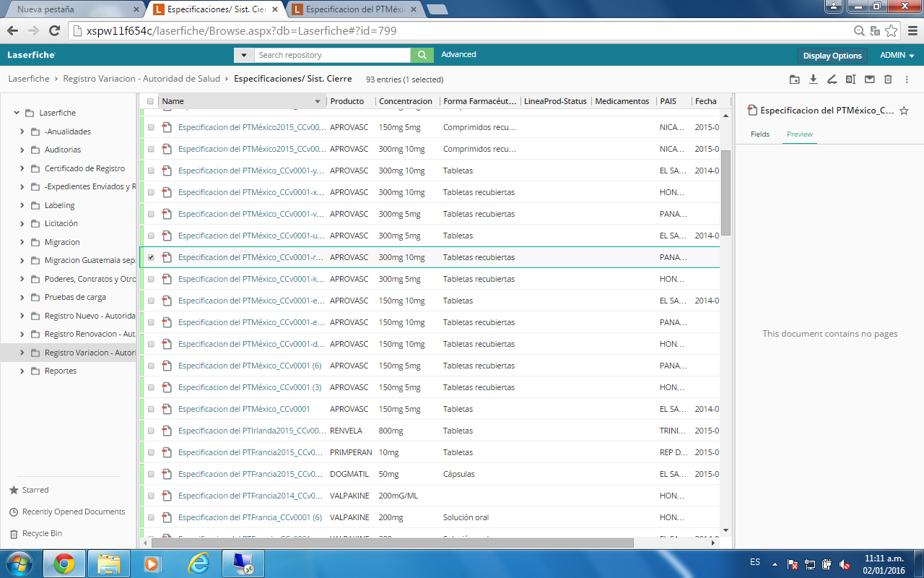Star the document in the details pane
The image size is (924, 578).
(x=904, y=111)
